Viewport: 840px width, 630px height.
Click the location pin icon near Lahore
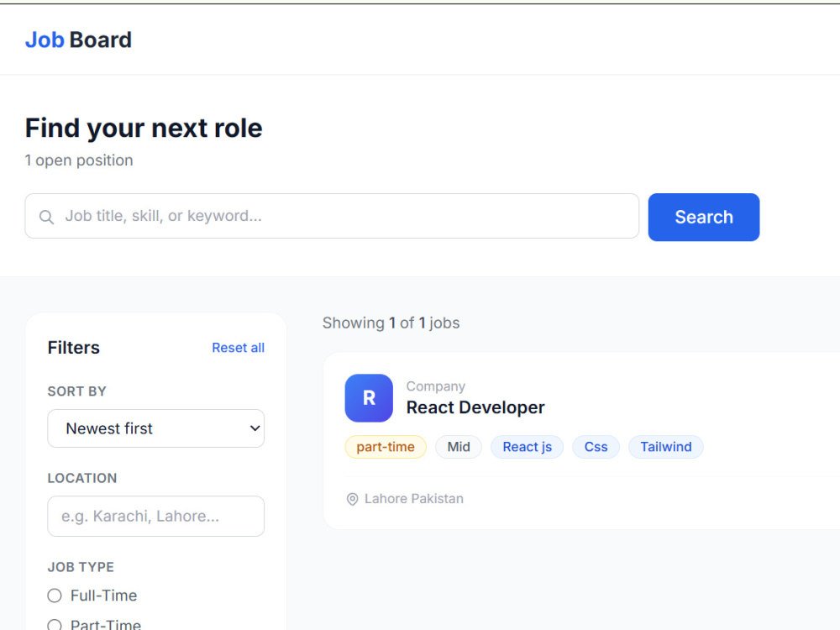click(x=352, y=499)
